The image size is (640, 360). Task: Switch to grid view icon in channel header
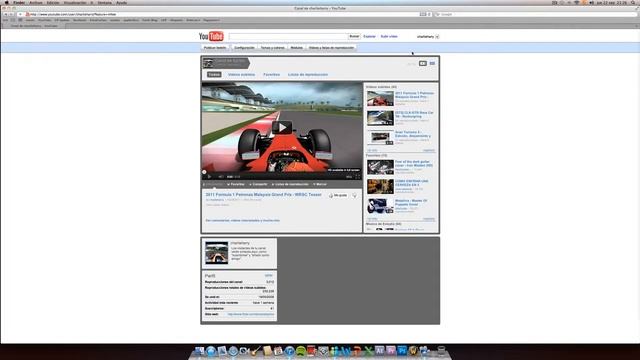click(432, 63)
